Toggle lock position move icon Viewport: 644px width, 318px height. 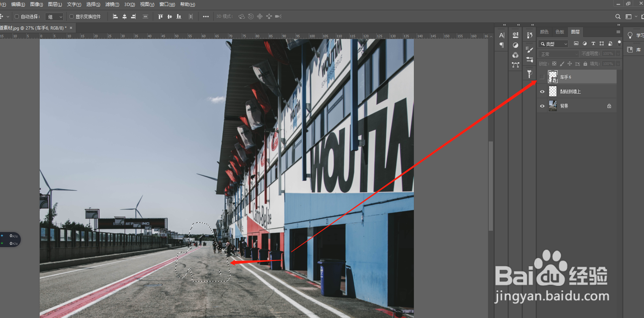coord(570,64)
